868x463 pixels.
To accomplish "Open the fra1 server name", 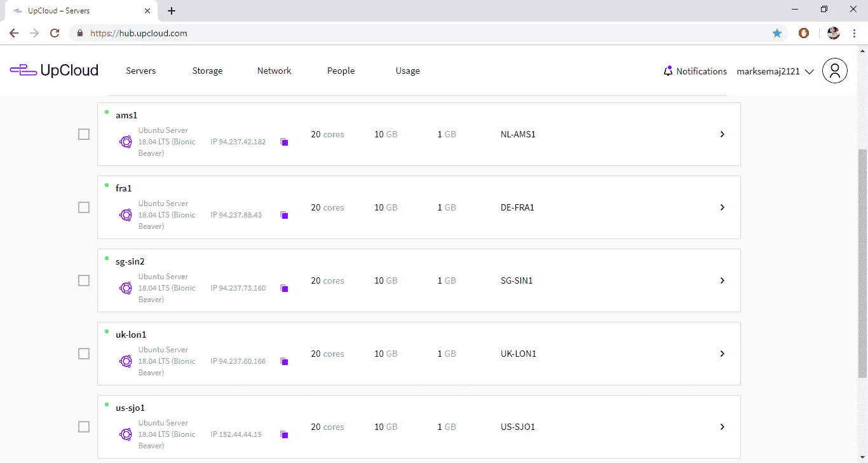I will point(123,188).
